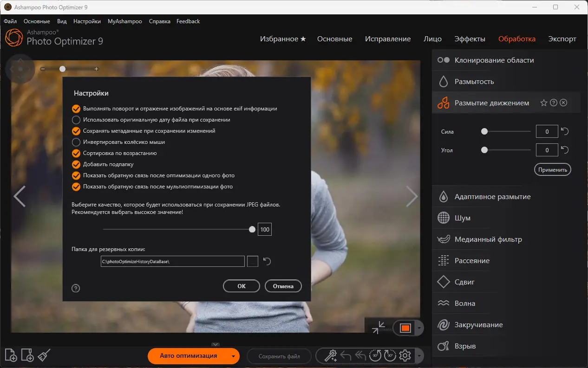
Task: Click the add folder icon at bottom left
Action: (x=27, y=355)
